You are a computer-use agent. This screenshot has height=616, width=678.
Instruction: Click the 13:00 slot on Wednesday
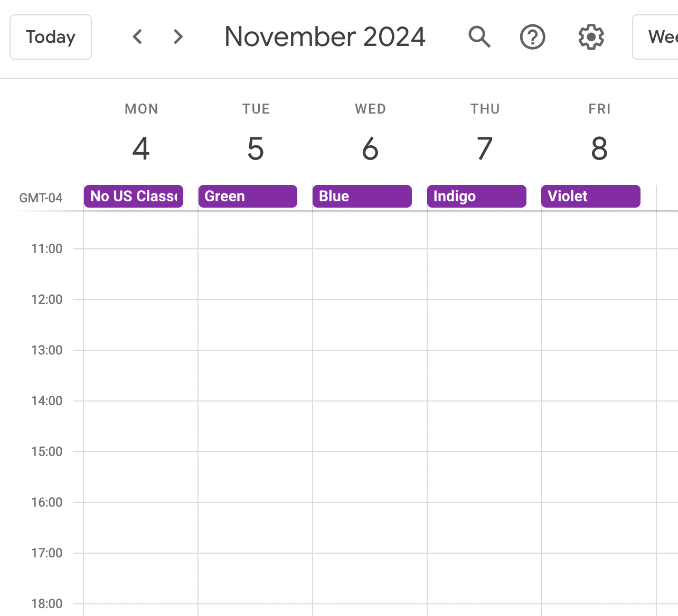[370, 375]
